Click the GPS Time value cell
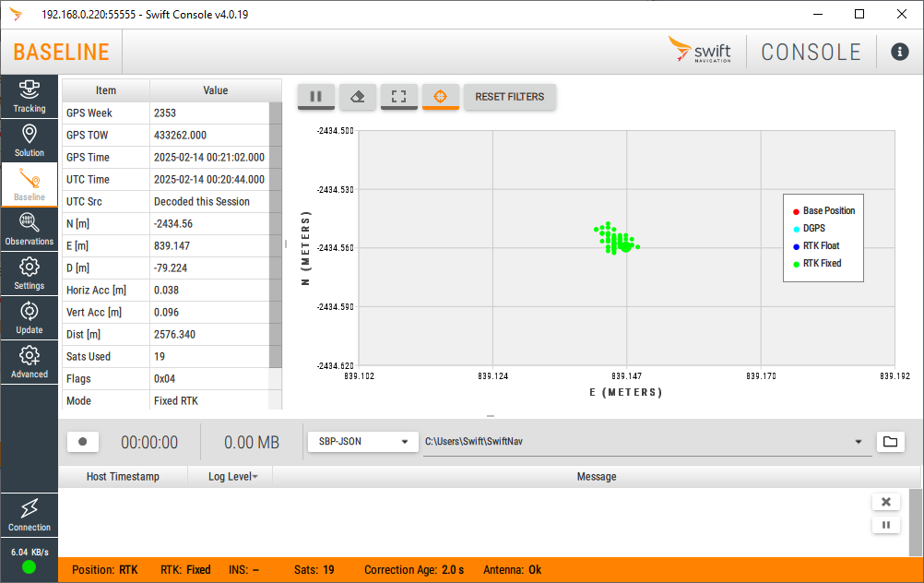The width and height of the screenshot is (924, 583). tap(209, 158)
